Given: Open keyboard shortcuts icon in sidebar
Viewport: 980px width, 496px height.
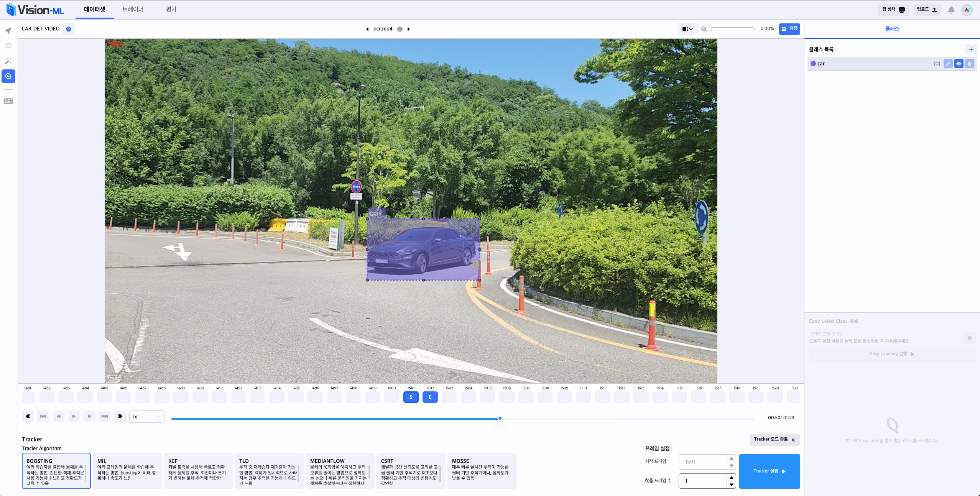Looking at the screenshot, I should pos(8,101).
